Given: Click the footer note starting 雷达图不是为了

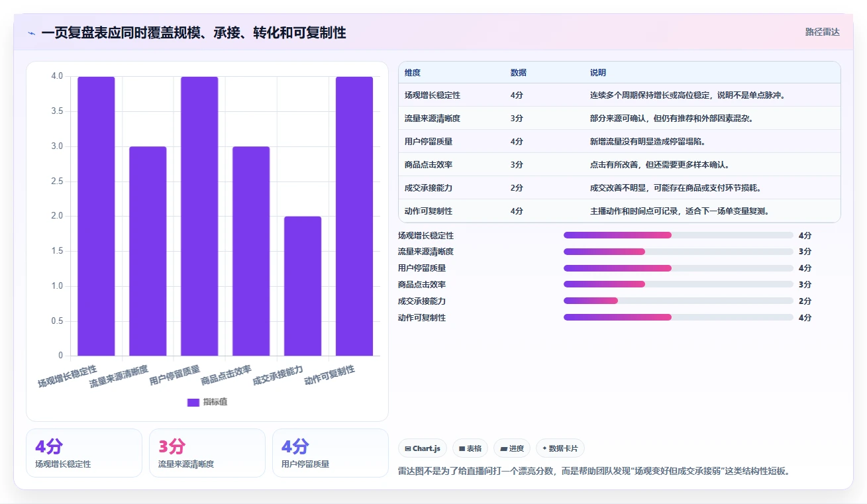Looking at the screenshot, I should [594, 472].
